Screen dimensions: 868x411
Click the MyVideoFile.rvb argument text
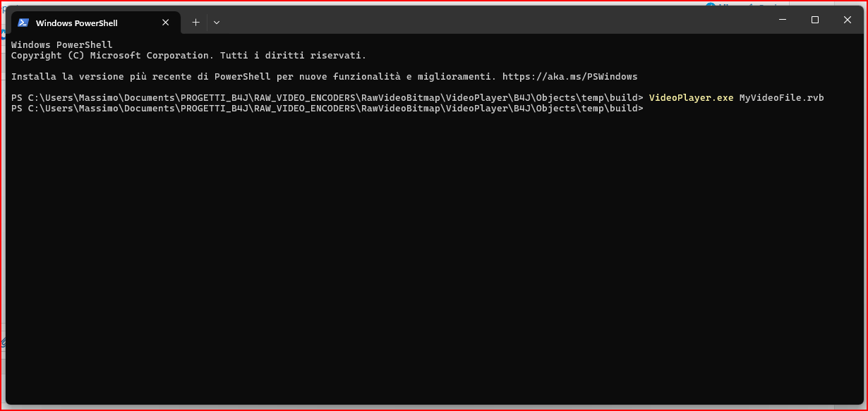(781, 97)
